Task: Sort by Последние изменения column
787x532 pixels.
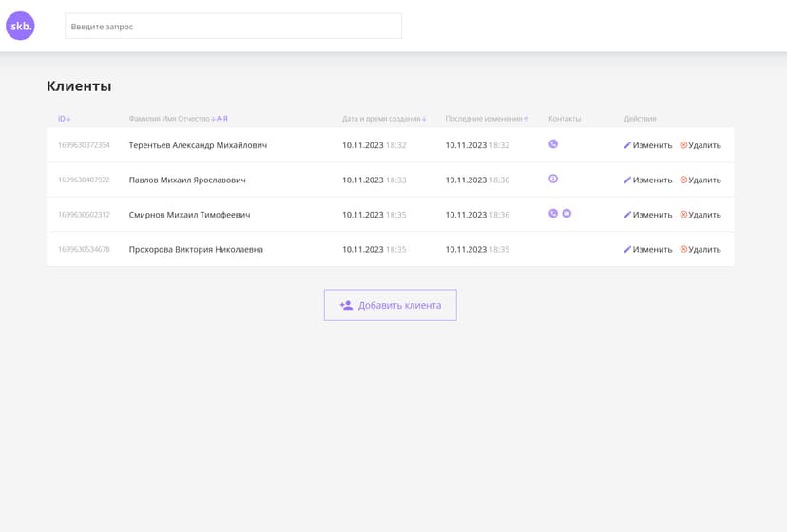Action: [486, 119]
